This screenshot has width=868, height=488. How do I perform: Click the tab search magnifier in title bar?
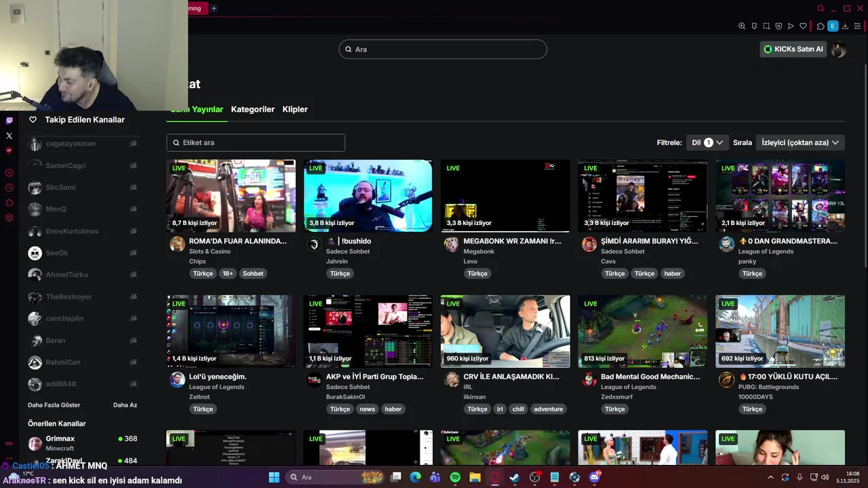pyautogui.click(x=821, y=9)
